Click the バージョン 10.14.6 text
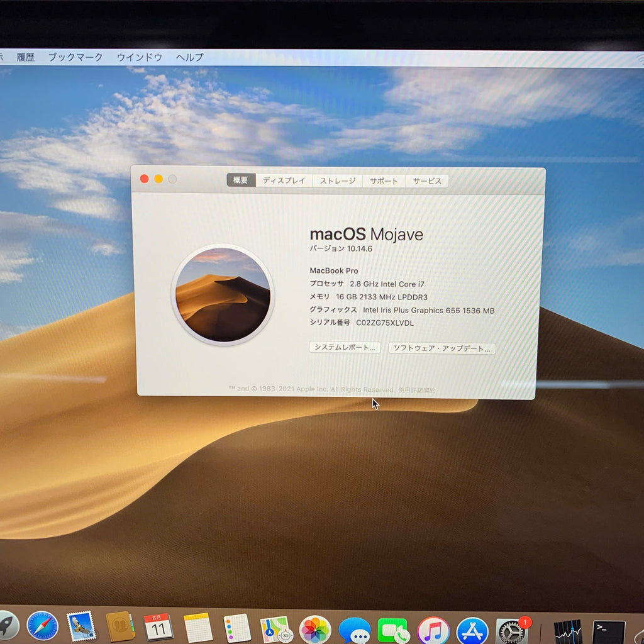The width and height of the screenshot is (644, 644). pyautogui.click(x=341, y=248)
